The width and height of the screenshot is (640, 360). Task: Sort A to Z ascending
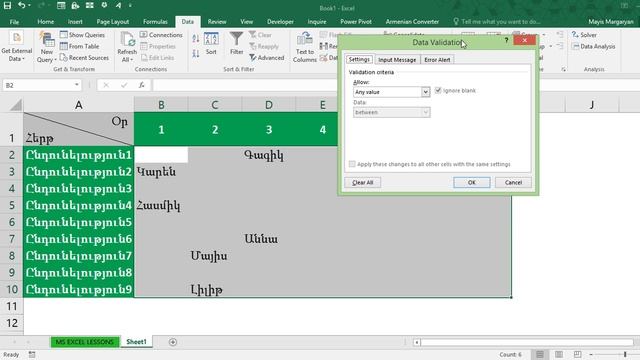click(x=196, y=38)
